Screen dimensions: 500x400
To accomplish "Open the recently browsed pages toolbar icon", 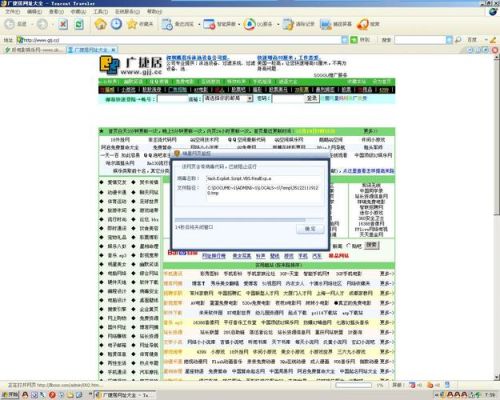I will [167, 24].
